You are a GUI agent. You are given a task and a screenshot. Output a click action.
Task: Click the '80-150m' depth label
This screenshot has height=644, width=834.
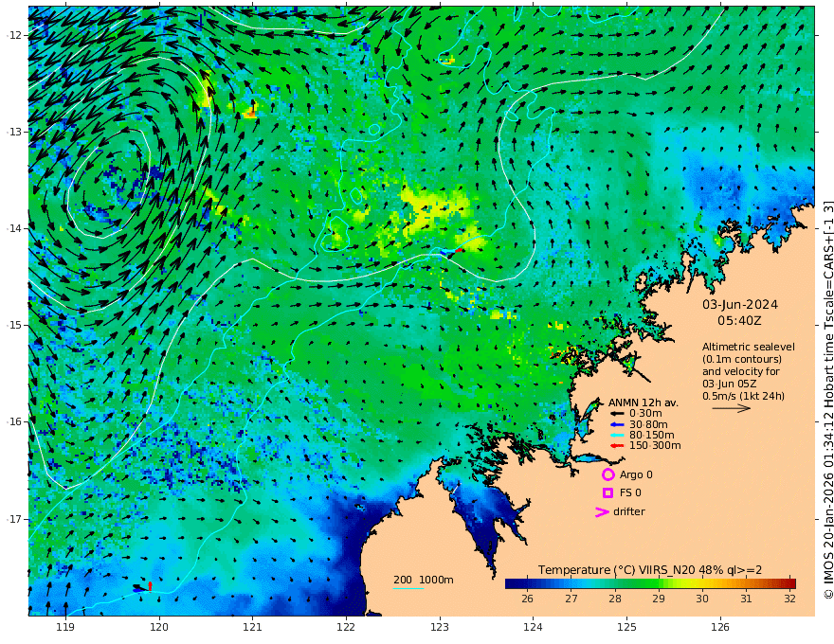coord(652,436)
